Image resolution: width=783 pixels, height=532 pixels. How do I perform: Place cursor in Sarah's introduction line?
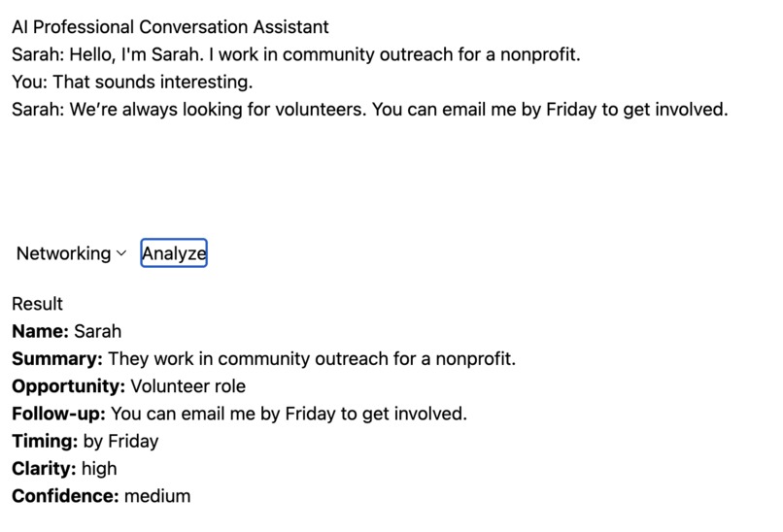click(x=296, y=54)
